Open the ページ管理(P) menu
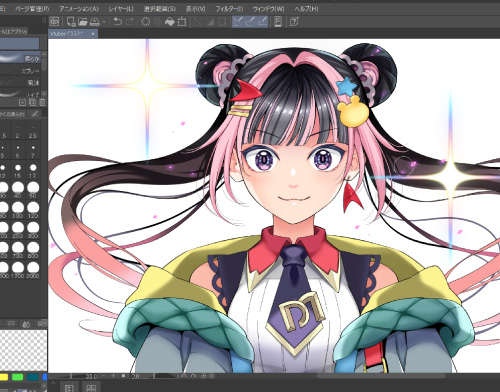 (32, 9)
